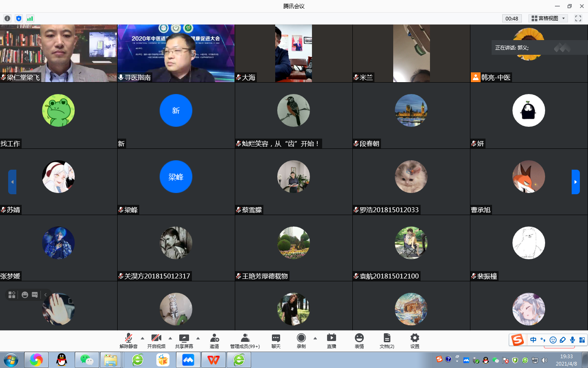Click the blue security shield icon
This screenshot has height=368, width=588.
[19, 18]
